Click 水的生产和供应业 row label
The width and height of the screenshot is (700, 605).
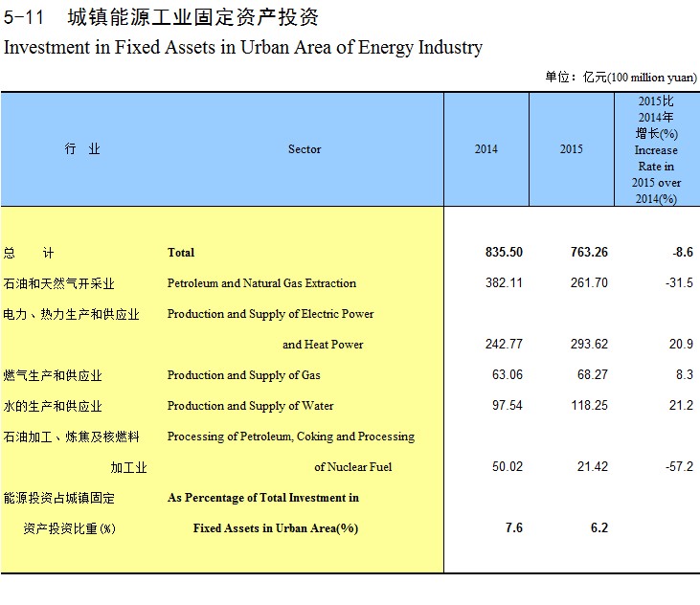coord(53,407)
